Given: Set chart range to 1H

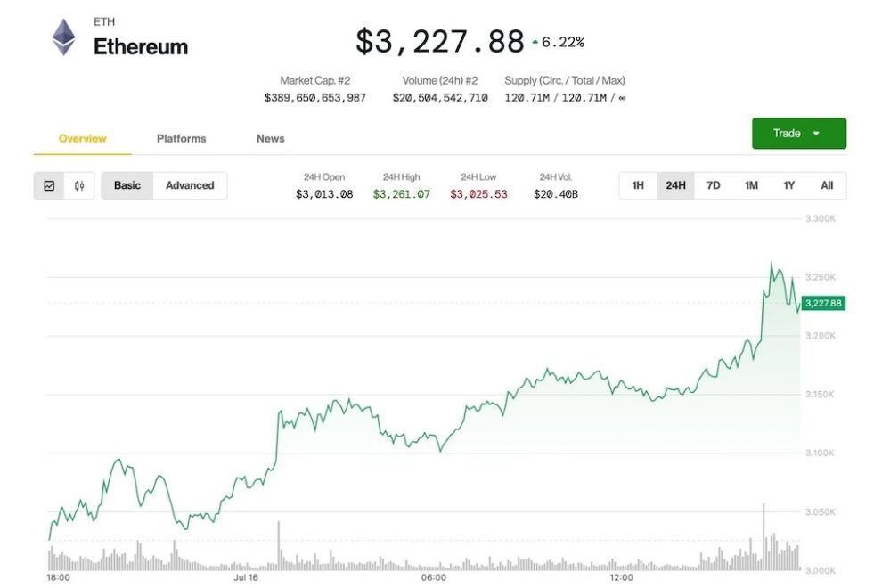Looking at the screenshot, I should (x=638, y=185).
